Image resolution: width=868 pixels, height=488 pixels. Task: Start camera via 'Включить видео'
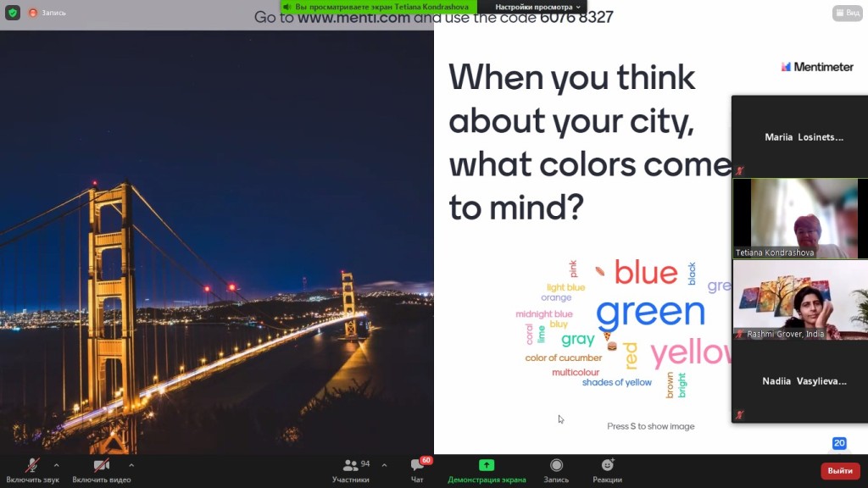(102, 471)
